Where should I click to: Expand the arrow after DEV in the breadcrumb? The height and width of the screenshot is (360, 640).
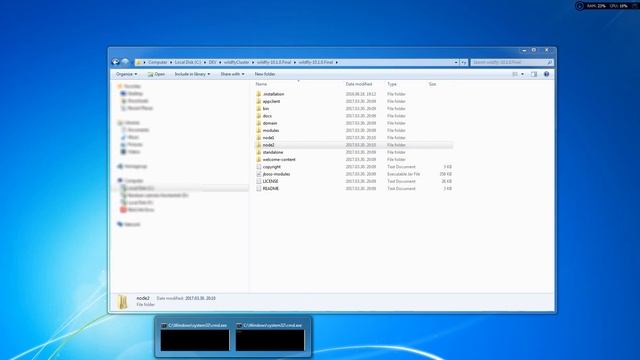point(220,62)
